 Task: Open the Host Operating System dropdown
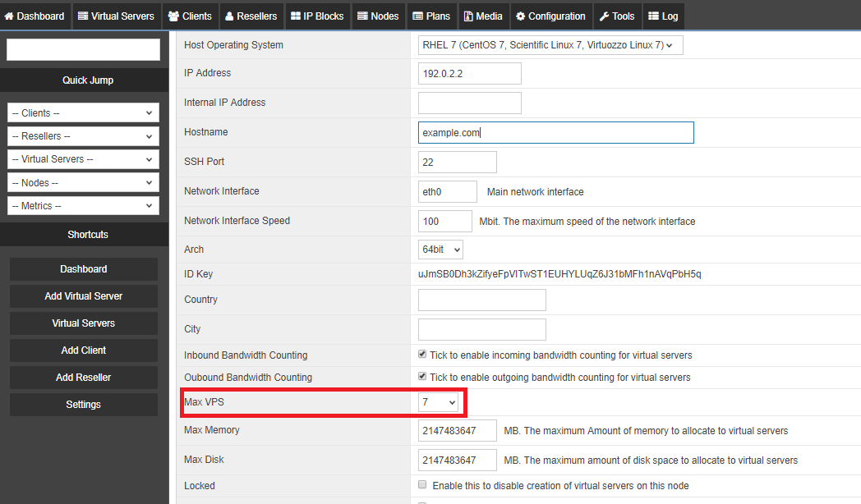[x=550, y=45]
